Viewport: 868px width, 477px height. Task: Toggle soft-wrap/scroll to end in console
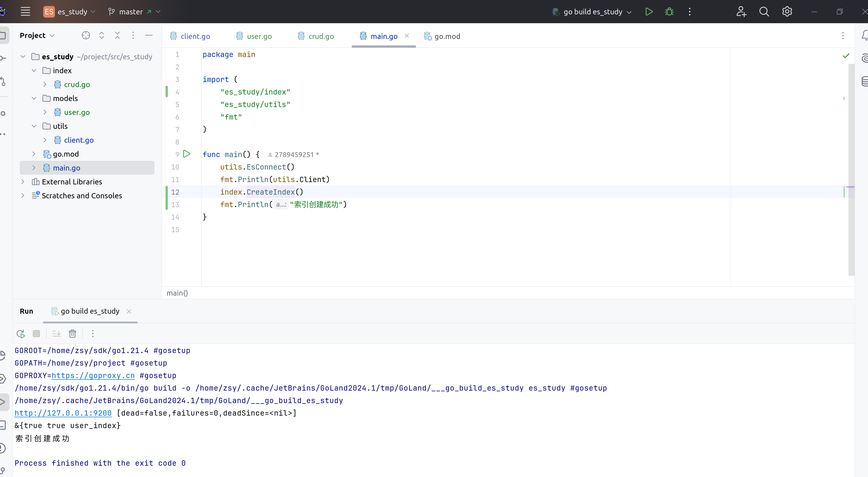56,333
